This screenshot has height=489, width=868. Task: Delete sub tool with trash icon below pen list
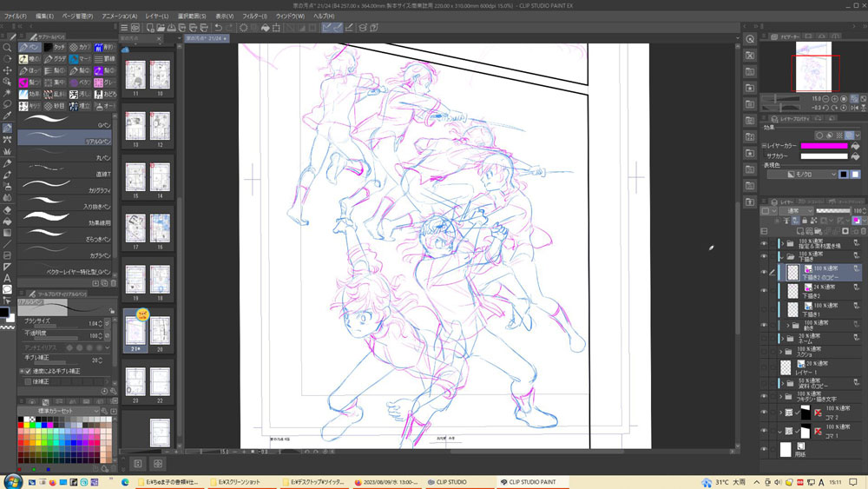click(x=113, y=283)
